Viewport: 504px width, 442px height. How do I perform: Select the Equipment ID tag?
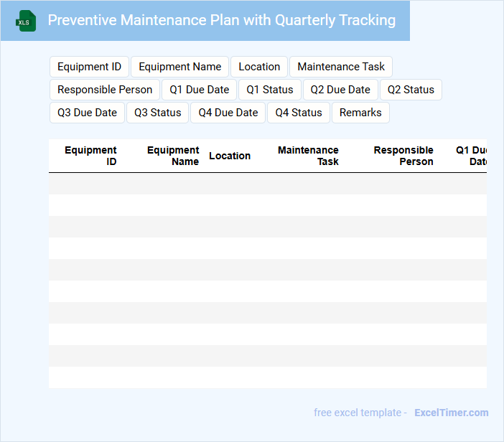click(x=89, y=67)
